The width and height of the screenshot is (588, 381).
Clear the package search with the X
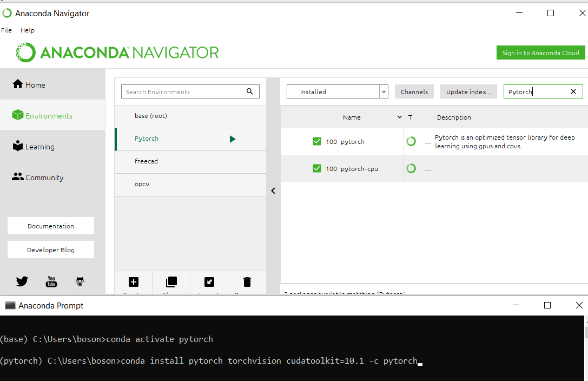(x=573, y=91)
